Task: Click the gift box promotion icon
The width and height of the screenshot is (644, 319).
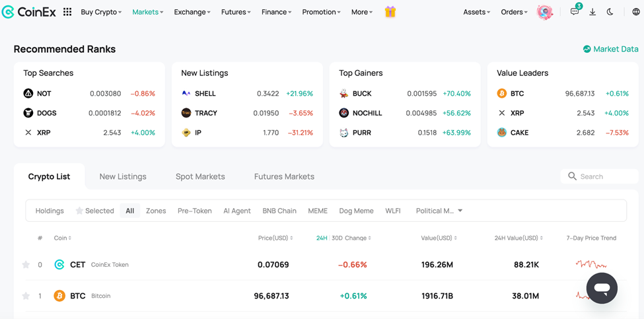Action: point(390,12)
